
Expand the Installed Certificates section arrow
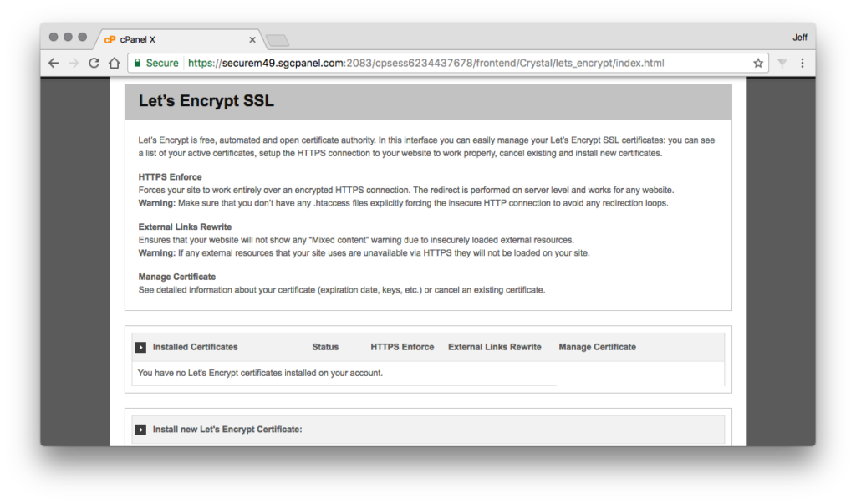coord(141,347)
